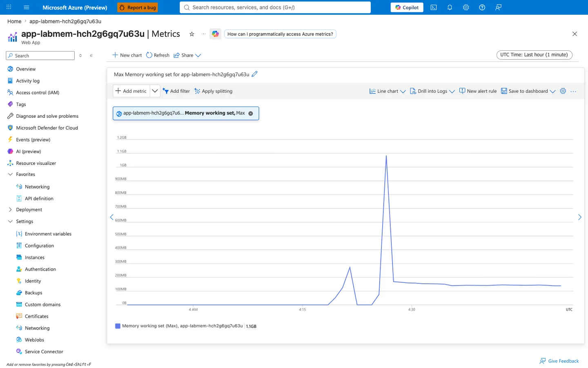Collapse the sidebar menu with double chevron
Screen dimensions: 588x368
[91, 56]
